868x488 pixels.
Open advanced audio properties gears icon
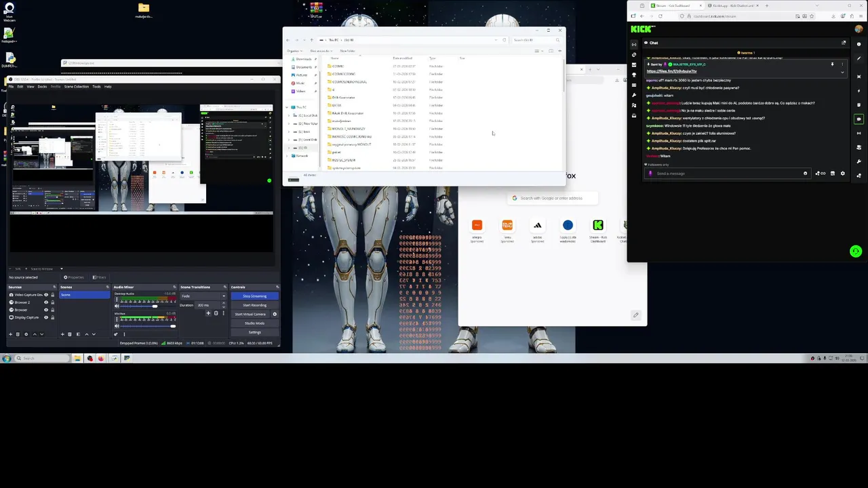pyautogui.click(x=115, y=334)
